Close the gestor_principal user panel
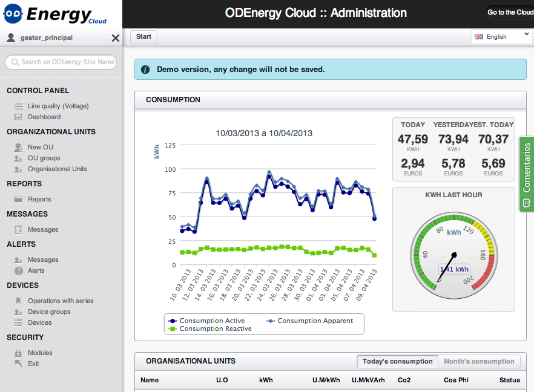The width and height of the screenshot is (534, 392). pyautogui.click(x=116, y=38)
